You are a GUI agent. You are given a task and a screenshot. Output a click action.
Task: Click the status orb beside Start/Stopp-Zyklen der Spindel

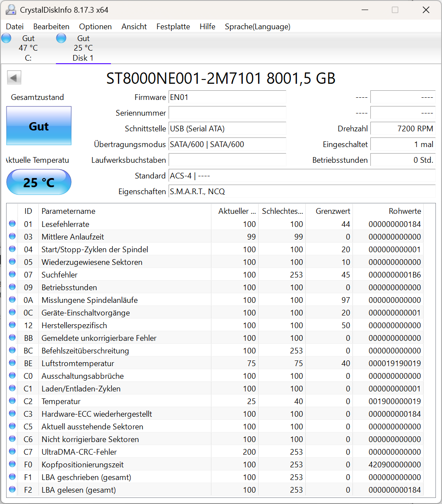coord(12,249)
